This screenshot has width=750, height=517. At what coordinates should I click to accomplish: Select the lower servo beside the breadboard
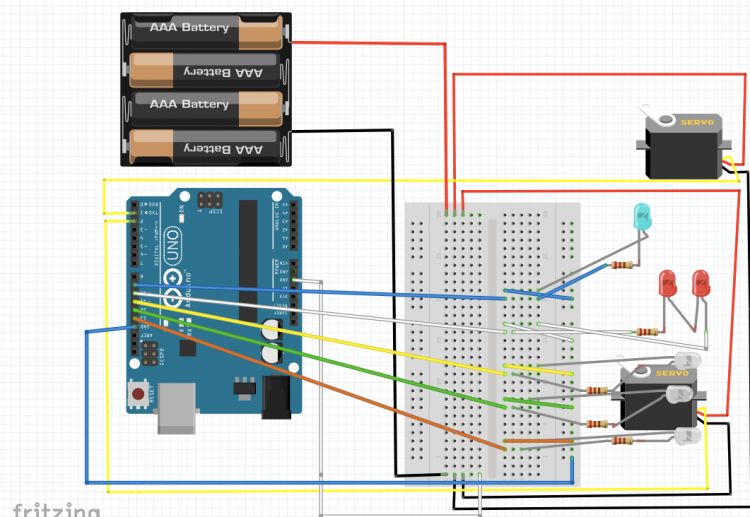tap(655, 398)
